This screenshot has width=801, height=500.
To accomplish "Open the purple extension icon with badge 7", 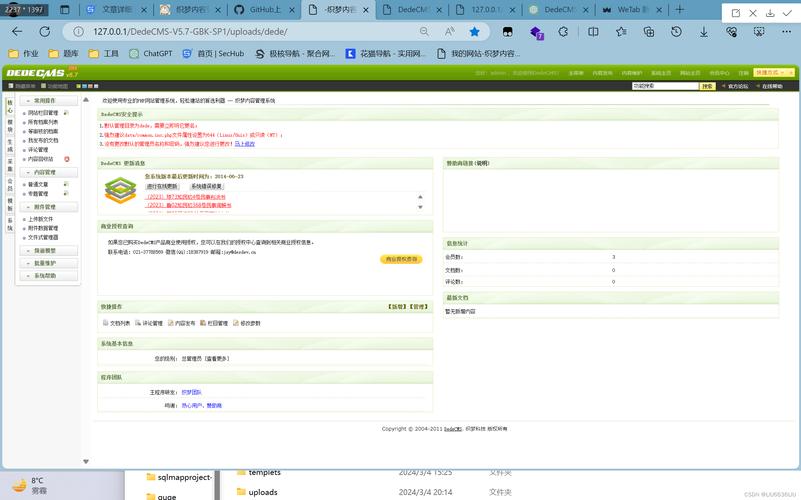I will point(536,32).
